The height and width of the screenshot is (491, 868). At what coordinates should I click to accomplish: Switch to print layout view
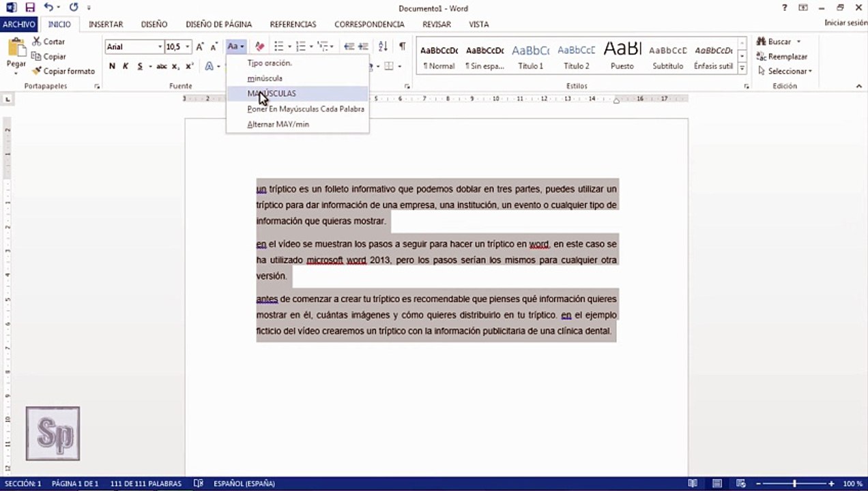[x=717, y=483]
